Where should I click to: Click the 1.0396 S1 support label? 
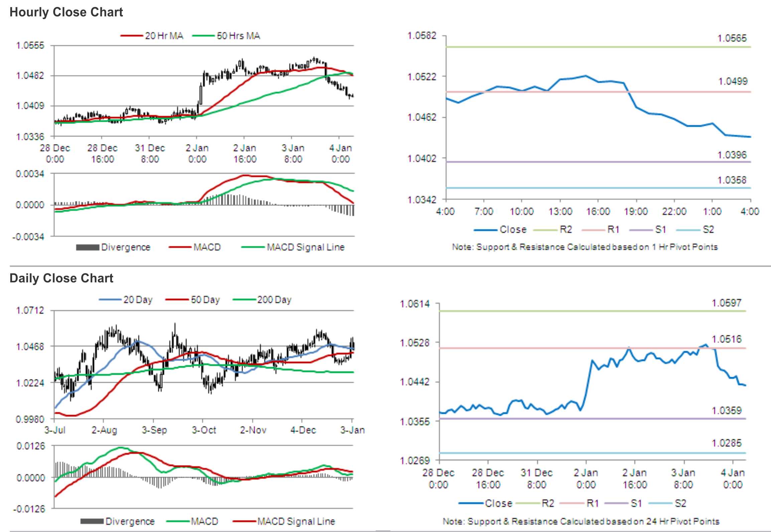732,155
